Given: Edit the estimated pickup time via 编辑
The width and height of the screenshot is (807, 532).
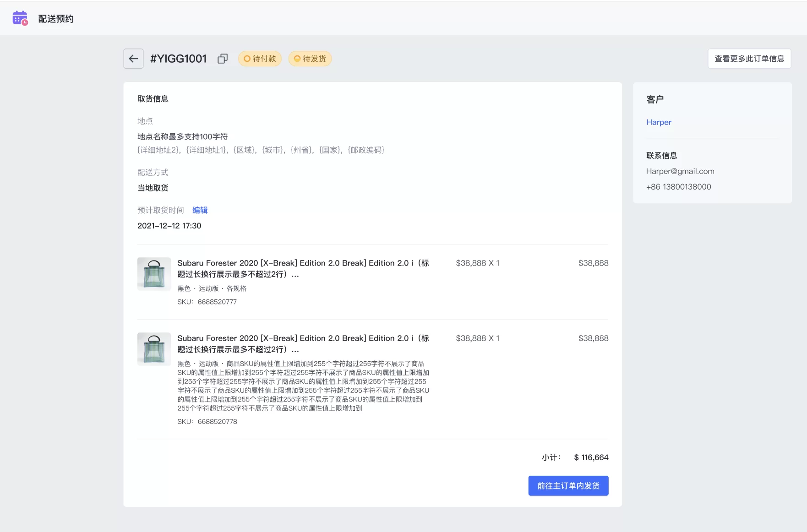Looking at the screenshot, I should [200, 210].
